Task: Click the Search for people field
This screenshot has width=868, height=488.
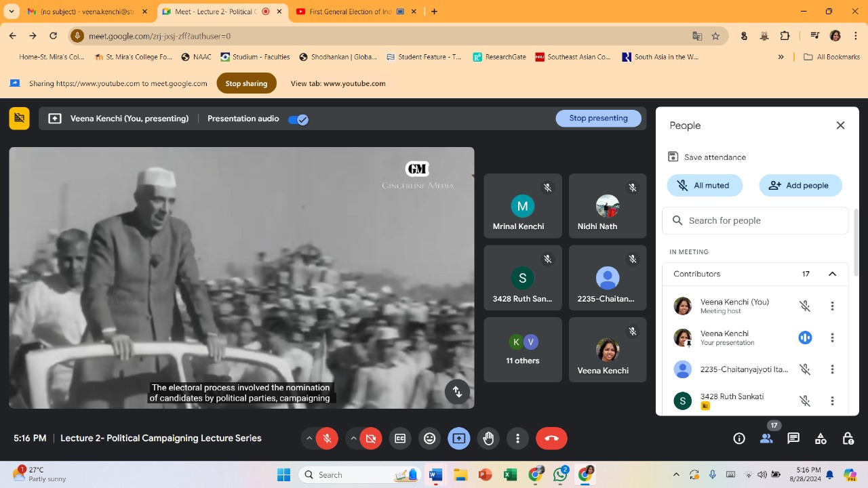Action: [x=759, y=220]
